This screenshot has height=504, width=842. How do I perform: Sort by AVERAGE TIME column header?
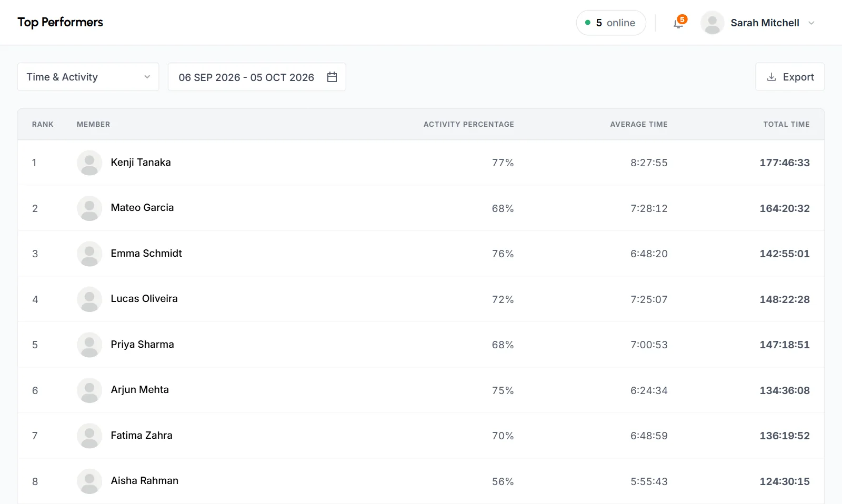(x=639, y=124)
